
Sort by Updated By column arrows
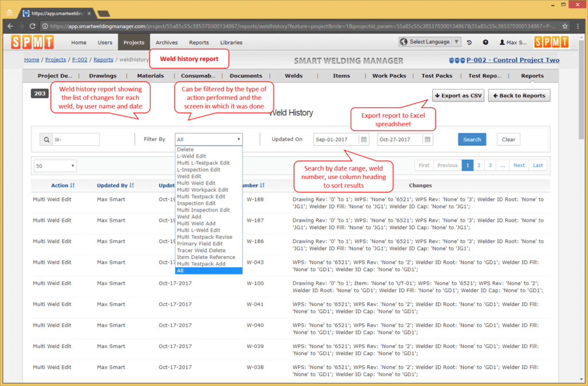(x=131, y=186)
